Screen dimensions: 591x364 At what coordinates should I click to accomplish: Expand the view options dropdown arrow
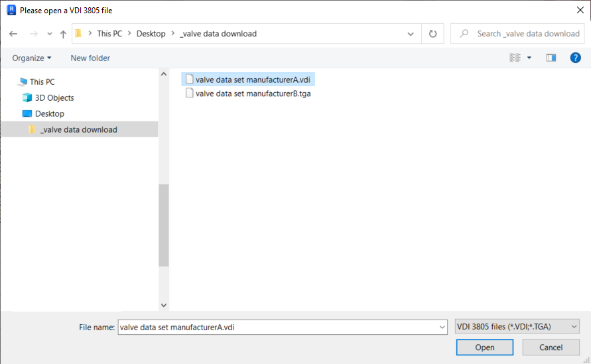[x=529, y=58]
